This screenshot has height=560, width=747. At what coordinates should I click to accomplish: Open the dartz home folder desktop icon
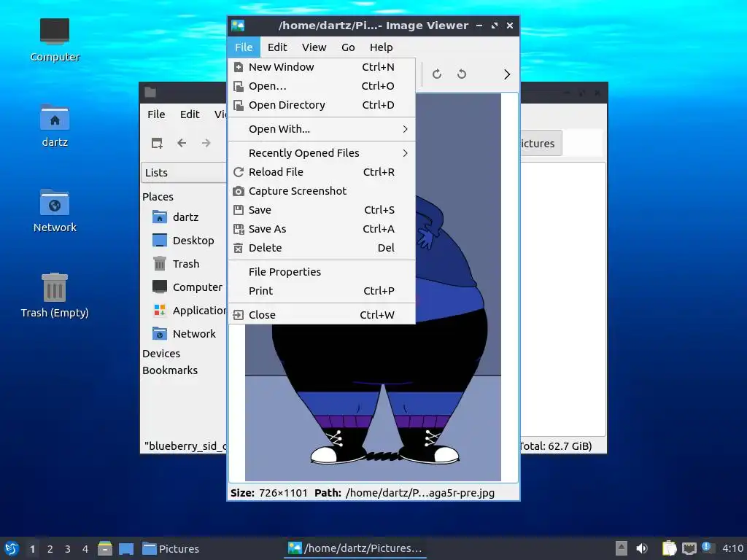tap(54, 126)
